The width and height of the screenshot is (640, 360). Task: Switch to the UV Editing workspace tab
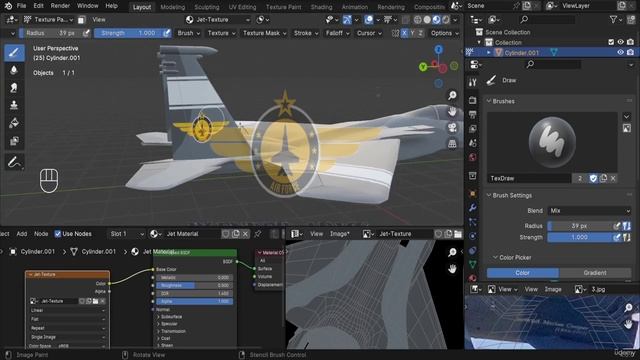click(x=242, y=7)
